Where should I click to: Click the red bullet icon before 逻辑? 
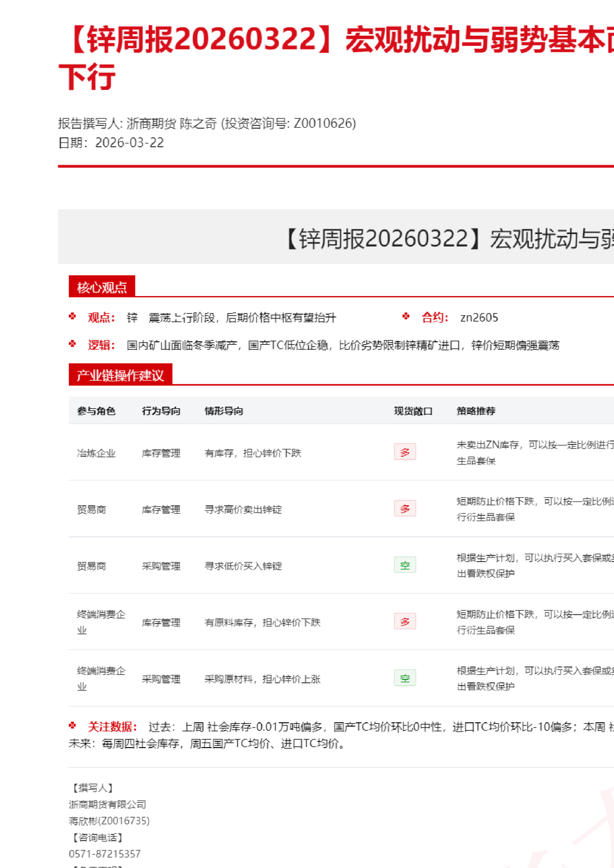pos(72,344)
